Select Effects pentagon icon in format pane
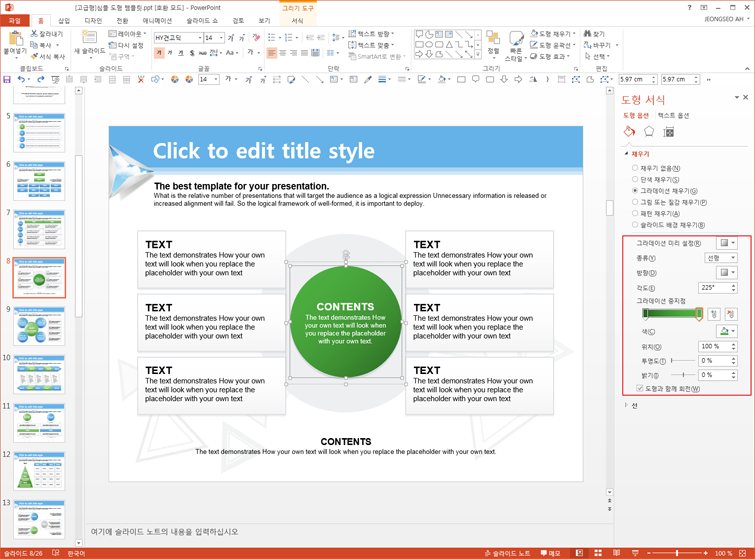This screenshot has width=755, height=559. pos(649,131)
